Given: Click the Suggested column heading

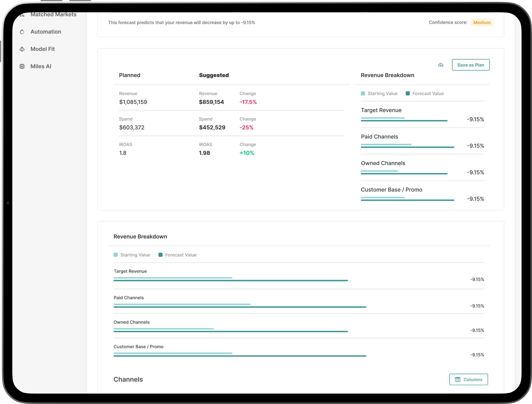Looking at the screenshot, I should point(214,75).
